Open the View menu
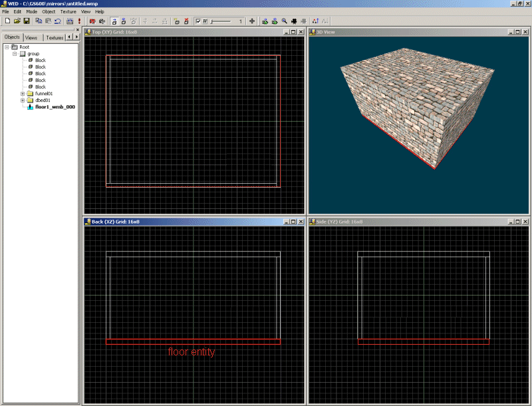Screen dimensions: 532x406 coord(86,11)
